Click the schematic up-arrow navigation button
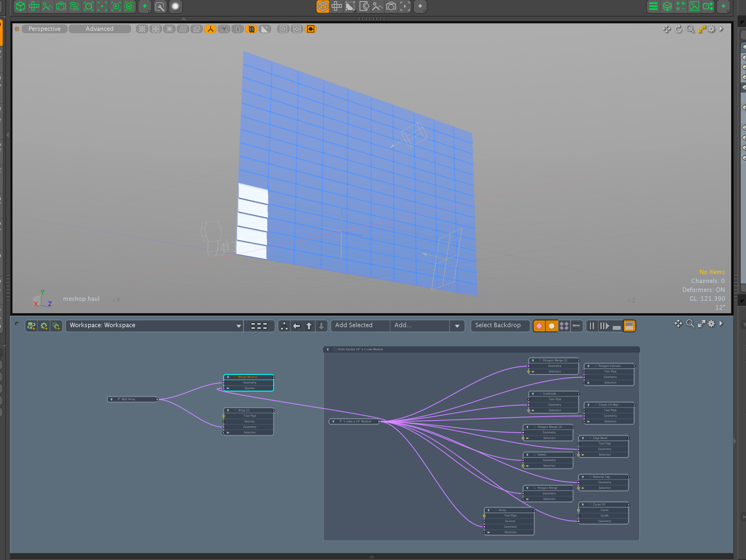This screenshot has width=746, height=560. coord(309,326)
